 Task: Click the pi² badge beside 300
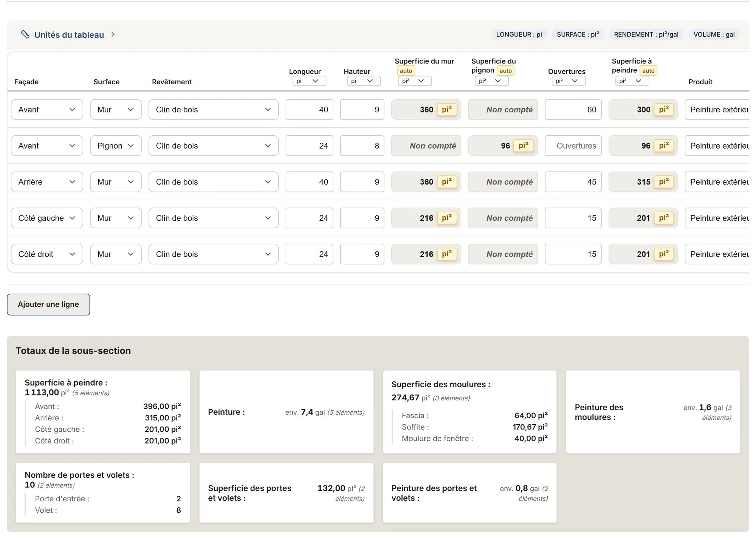(664, 110)
